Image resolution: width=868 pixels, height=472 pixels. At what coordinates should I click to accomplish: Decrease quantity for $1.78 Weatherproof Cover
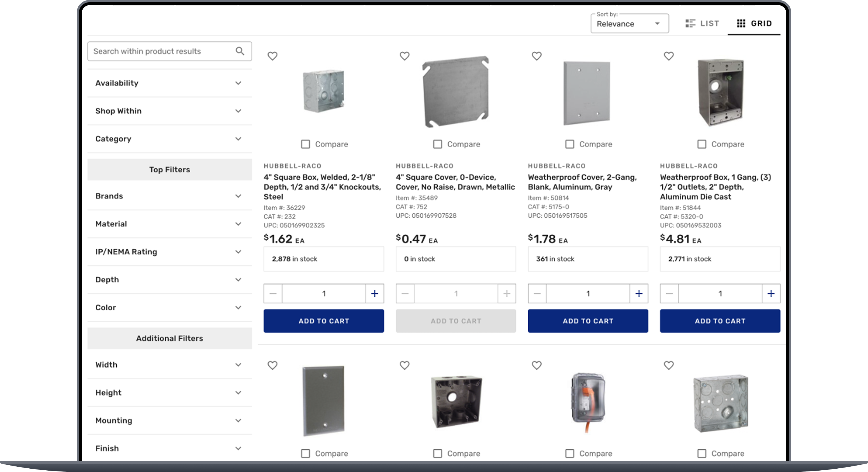point(537,294)
